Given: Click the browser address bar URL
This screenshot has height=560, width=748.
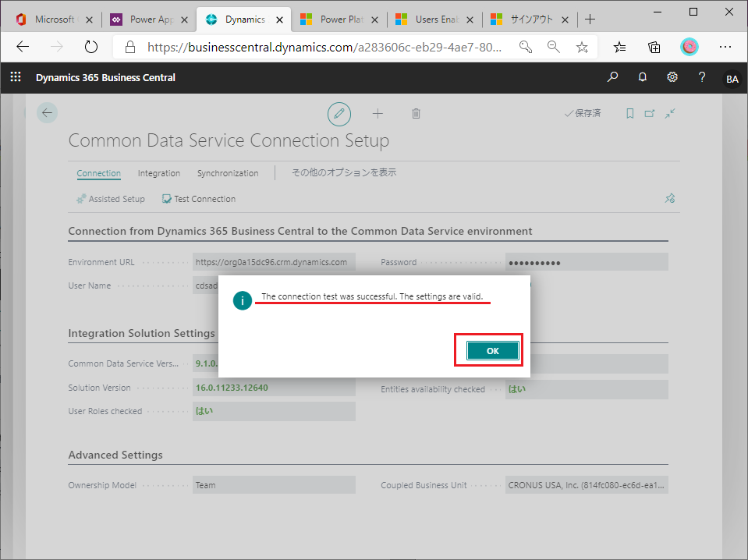Looking at the screenshot, I should coord(324,47).
